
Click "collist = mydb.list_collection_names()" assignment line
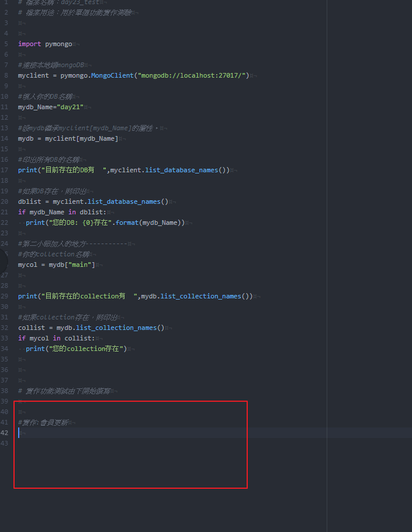click(x=91, y=328)
